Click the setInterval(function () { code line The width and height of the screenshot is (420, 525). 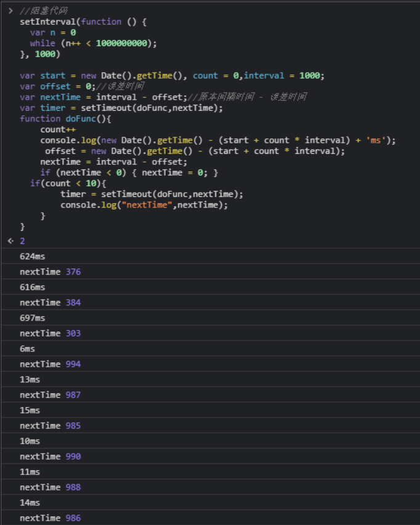tap(83, 22)
